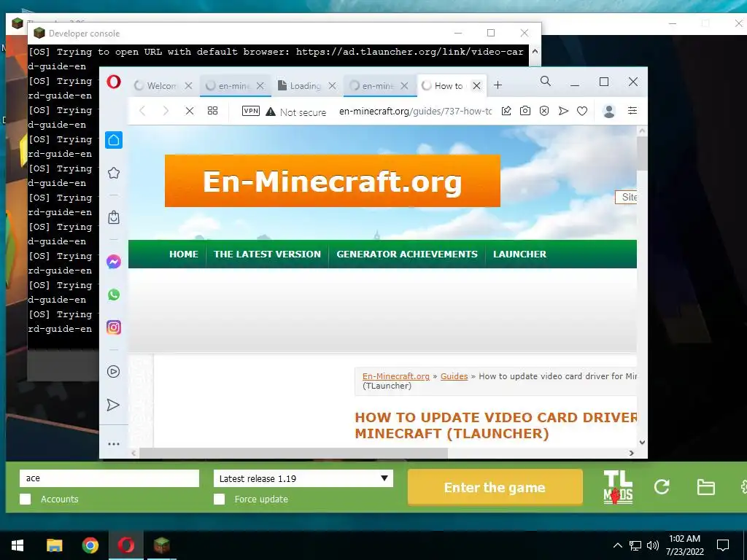Click send-to-flow arrow in address bar
This screenshot has width=747, height=560.
pyautogui.click(x=563, y=111)
